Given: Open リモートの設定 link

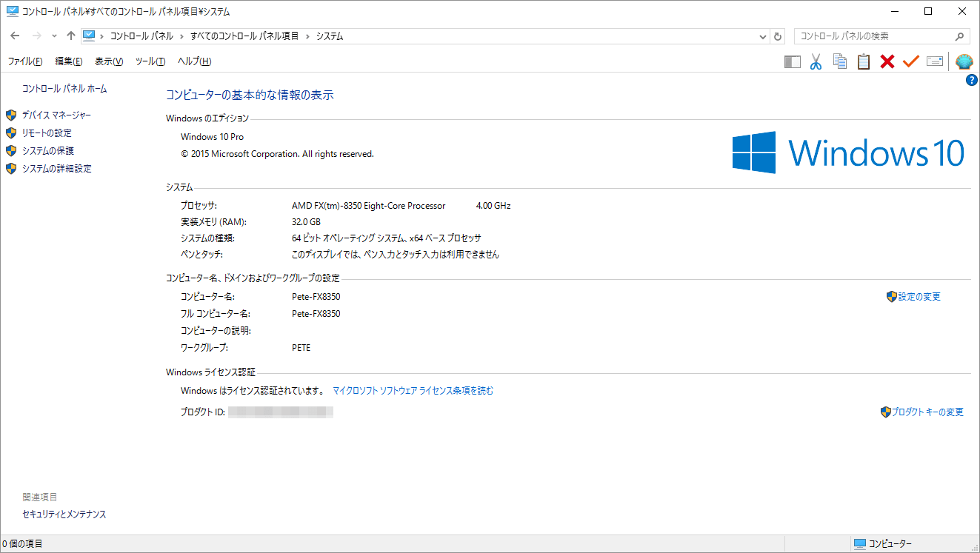Looking at the screenshot, I should (x=47, y=133).
